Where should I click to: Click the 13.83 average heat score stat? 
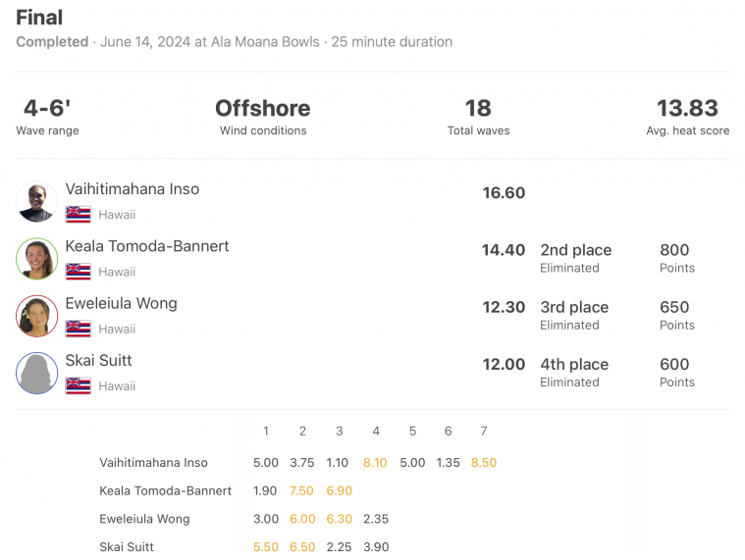[687, 117]
